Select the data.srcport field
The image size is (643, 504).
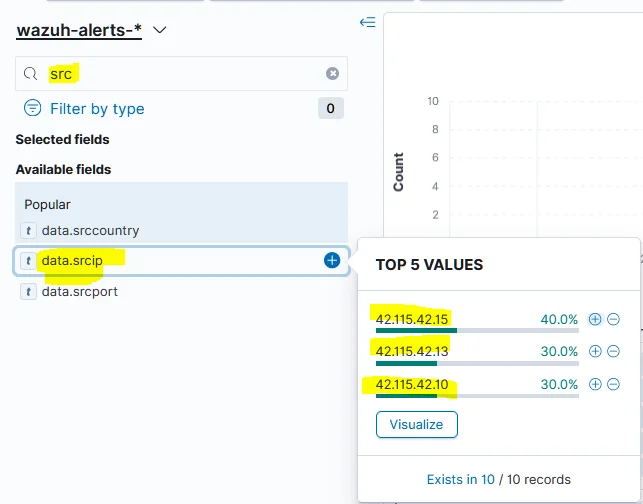tap(80, 292)
